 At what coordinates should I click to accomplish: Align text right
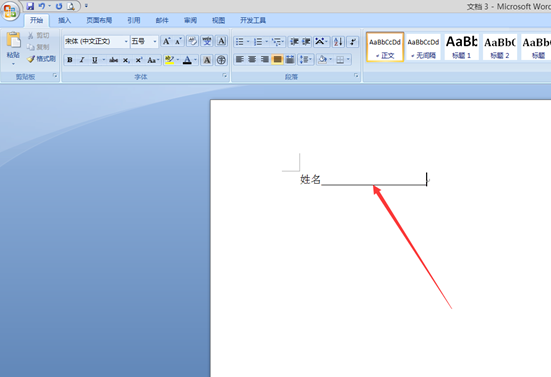coord(265,59)
